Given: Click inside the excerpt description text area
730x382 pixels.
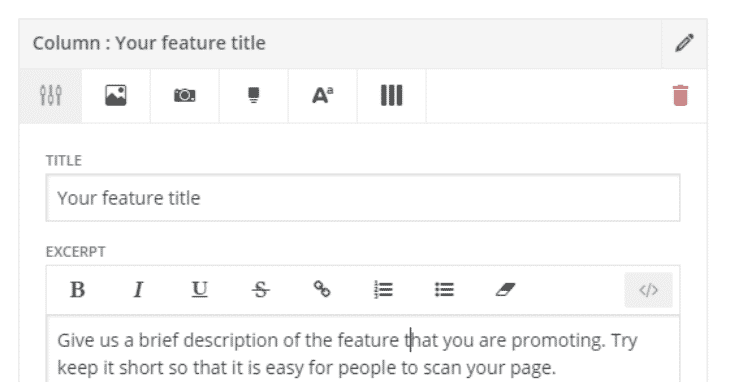Looking at the screenshot, I should pos(363,349).
